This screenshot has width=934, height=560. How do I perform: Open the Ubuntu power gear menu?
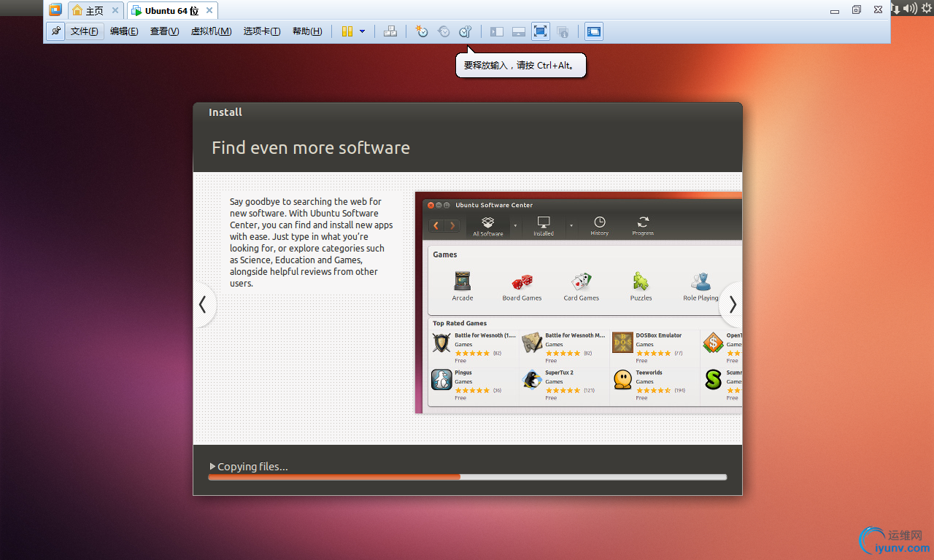[x=927, y=8]
